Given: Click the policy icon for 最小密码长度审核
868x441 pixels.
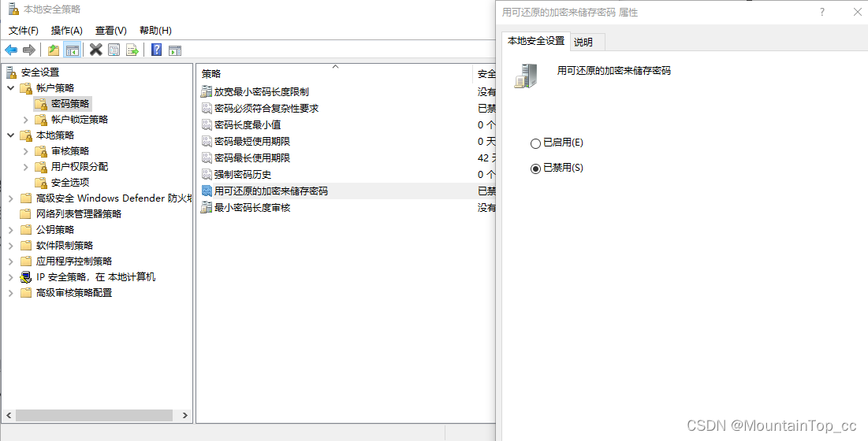Looking at the screenshot, I should 207,208.
